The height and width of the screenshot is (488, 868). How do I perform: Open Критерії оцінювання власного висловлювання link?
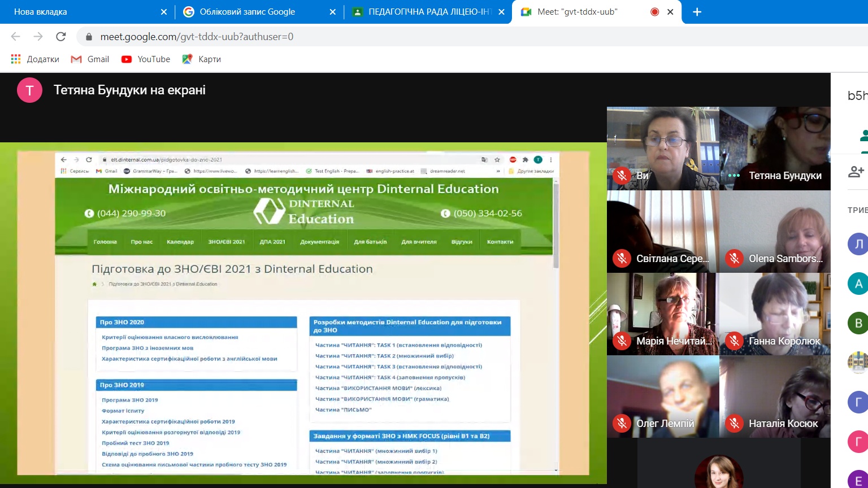pos(170,337)
